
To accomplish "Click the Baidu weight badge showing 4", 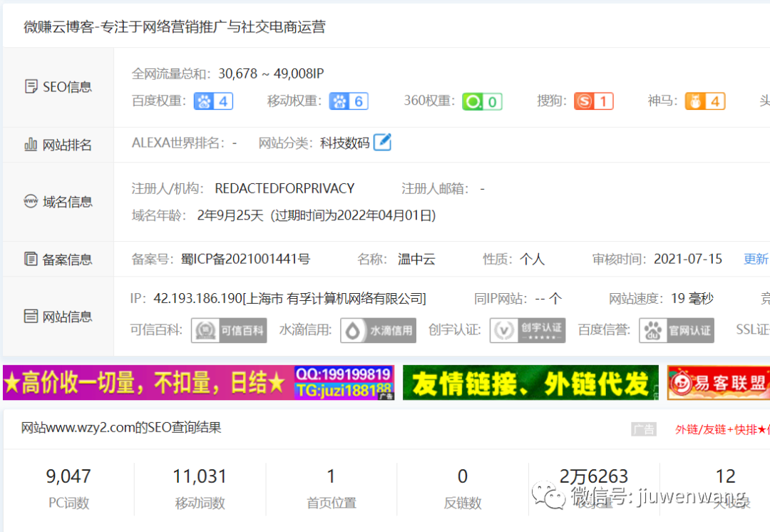I will pos(213,101).
